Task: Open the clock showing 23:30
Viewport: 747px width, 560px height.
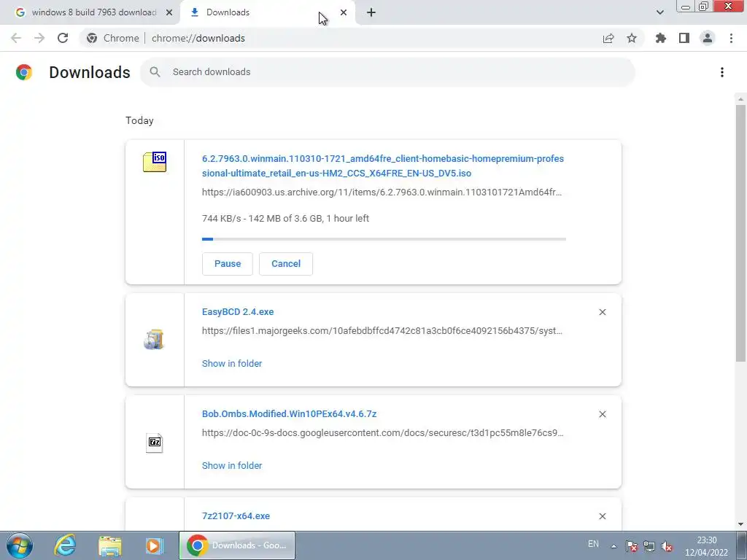Action: click(x=707, y=546)
